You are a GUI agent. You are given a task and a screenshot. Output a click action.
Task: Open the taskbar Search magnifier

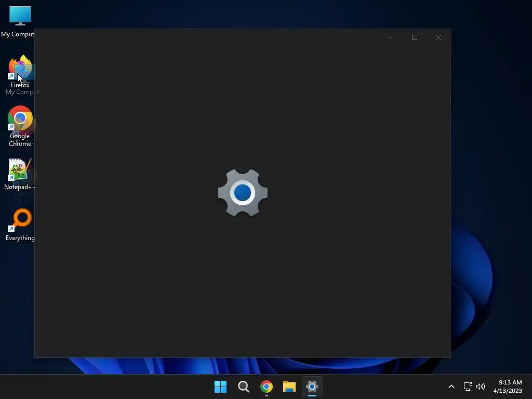tap(243, 387)
